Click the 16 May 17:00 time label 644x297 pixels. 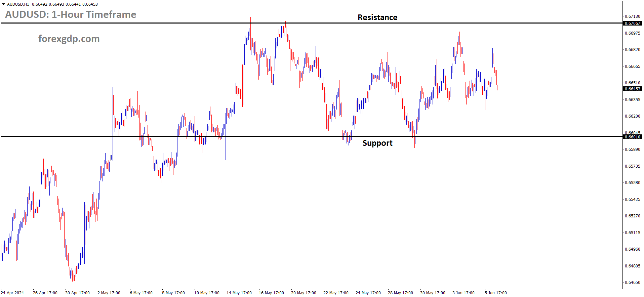coord(271,293)
